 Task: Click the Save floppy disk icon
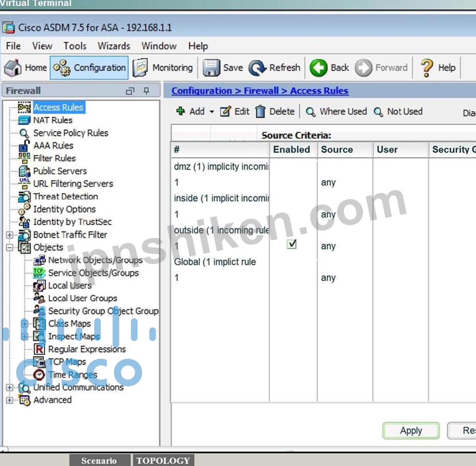click(211, 67)
